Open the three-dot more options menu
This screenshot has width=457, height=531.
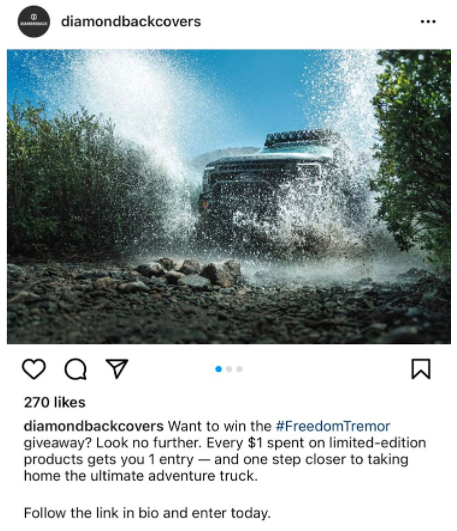(428, 22)
